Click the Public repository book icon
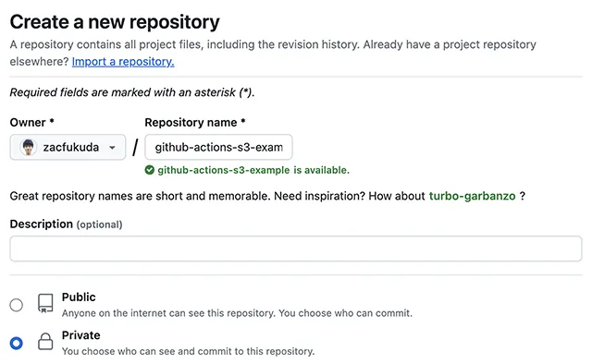Viewport: 592px width, 364px height. 45,304
